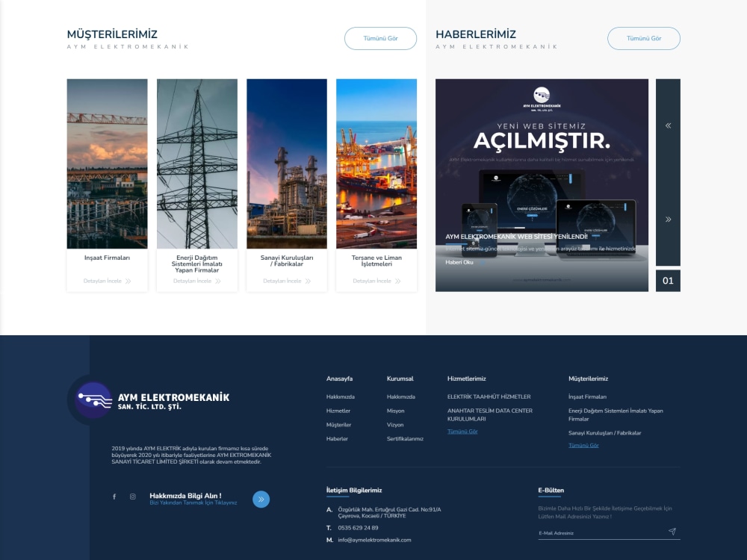Screen dimensions: 747x560
Task: Click Sanayi Kuruluşları / Fabrikalar card title
Action: pos(287,261)
